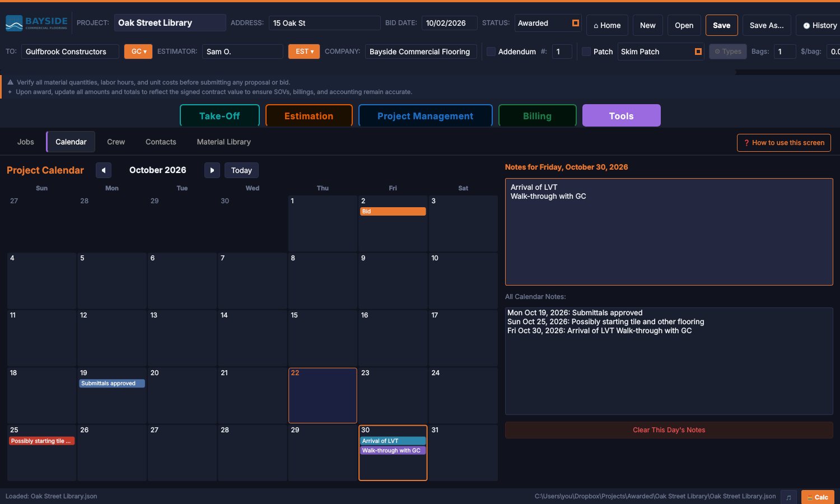The height and width of the screenshot is (504, 840).
Task: Select the Crew sub-tab
Action: coord(116,142)
